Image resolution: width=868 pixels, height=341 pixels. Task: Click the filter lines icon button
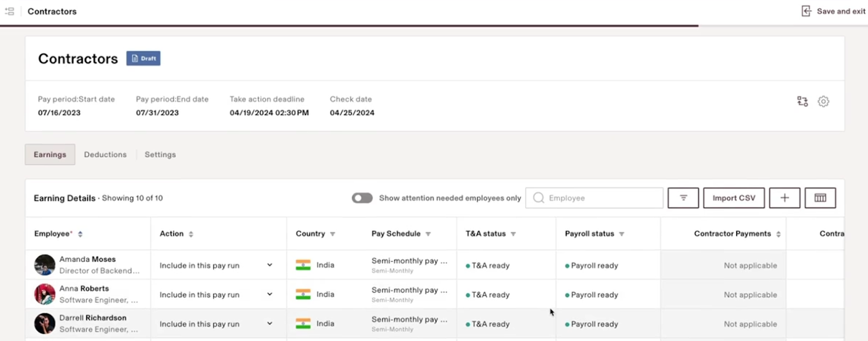(683, 198)
